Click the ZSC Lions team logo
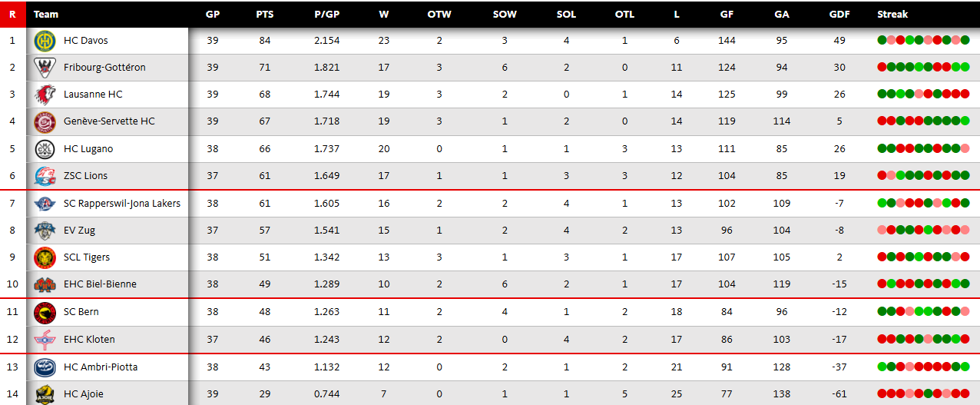This screenshot has height=405, width=980. pos(45,176)
